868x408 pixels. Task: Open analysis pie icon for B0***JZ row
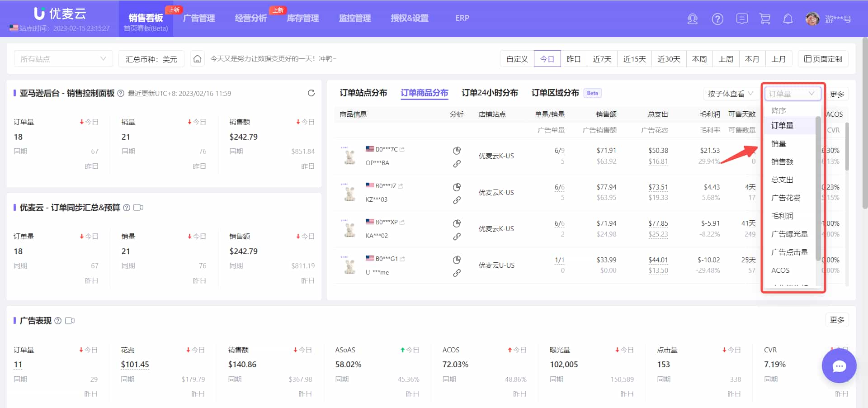point(457,187)
